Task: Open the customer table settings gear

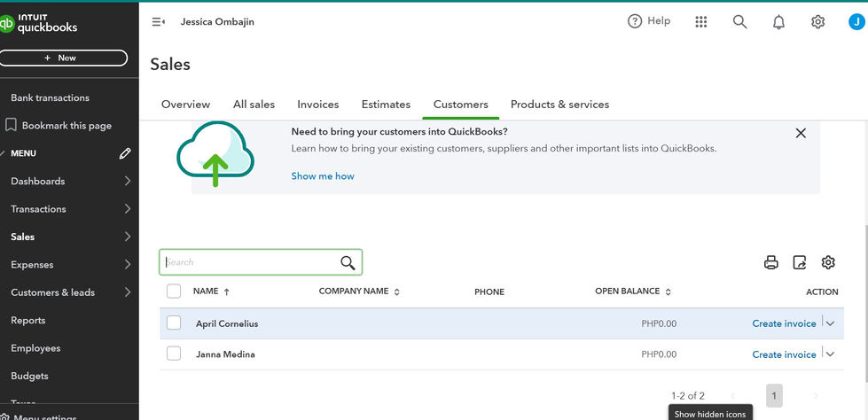Action: click(x=827, y=262)
